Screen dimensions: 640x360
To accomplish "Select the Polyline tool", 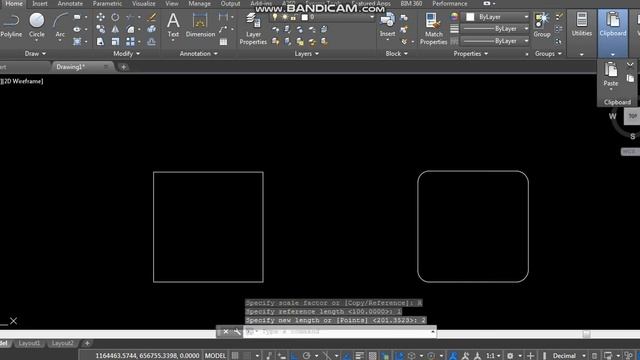I will click(11, 25).
